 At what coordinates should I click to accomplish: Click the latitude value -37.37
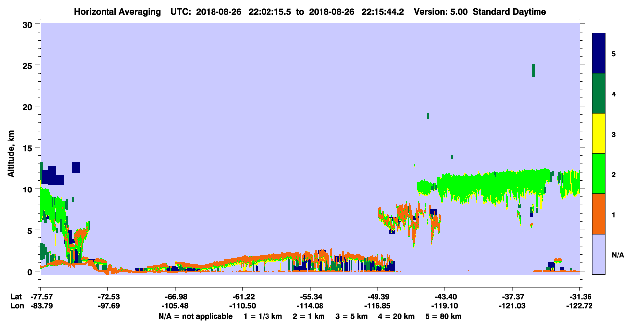pyautogui.click(x=512, y=296)
